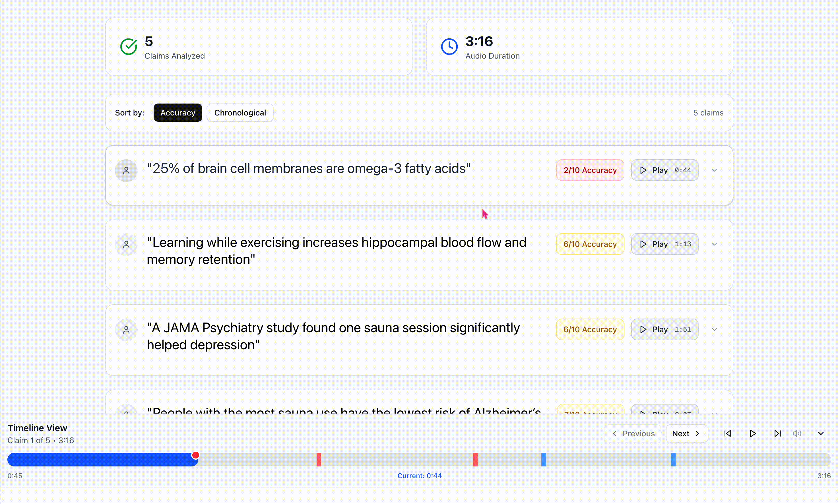The width and height of the screenshot is (838, 504).
Task: Jump to the first red timeline marker
Action: tap(319, 460)
